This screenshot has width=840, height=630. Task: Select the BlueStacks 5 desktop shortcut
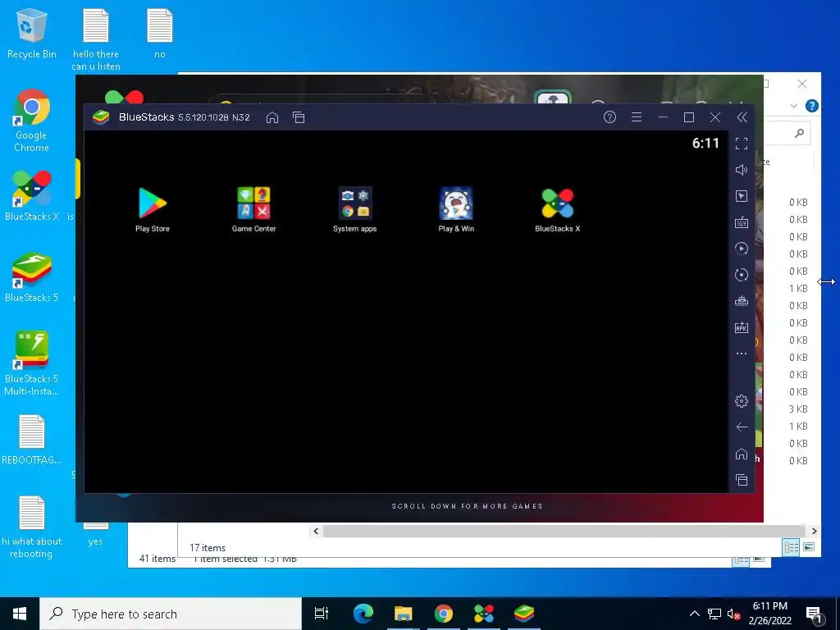click(x=31, y=277)
